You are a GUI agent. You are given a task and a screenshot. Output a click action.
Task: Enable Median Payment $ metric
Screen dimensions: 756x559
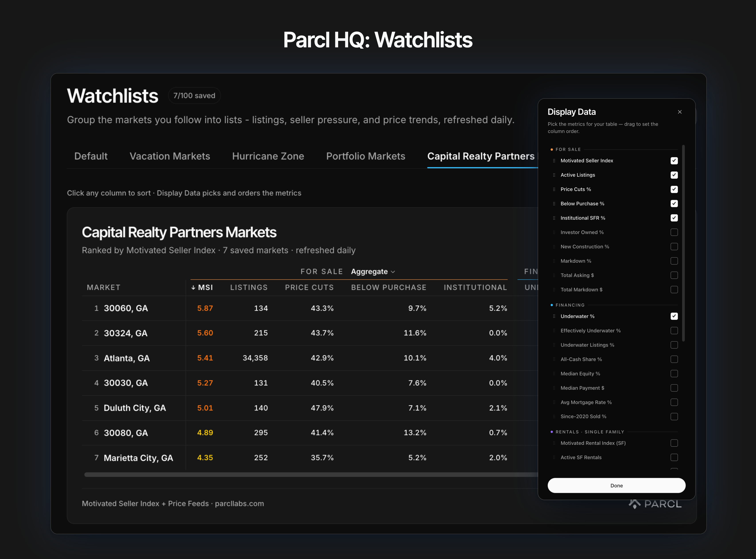click(x=674, y=388)
